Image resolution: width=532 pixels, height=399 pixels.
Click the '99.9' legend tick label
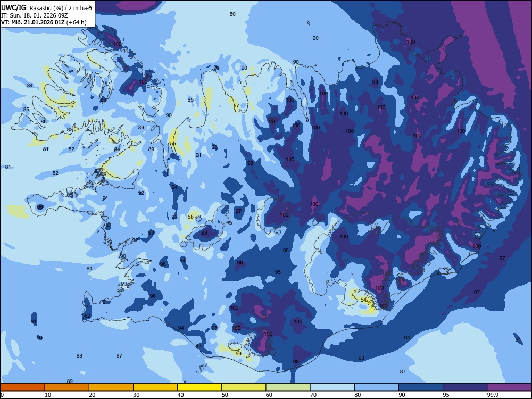[492, 395]
